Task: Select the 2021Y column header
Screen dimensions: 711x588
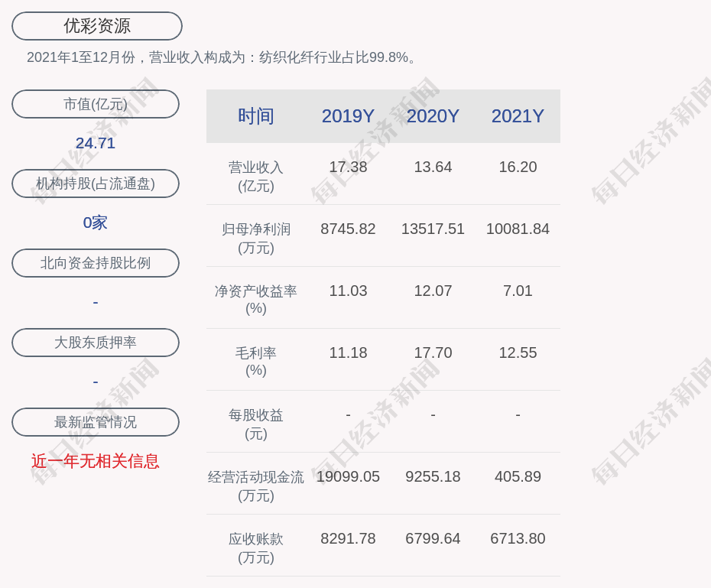Action: pyautogui.click(x=518, y=116)
